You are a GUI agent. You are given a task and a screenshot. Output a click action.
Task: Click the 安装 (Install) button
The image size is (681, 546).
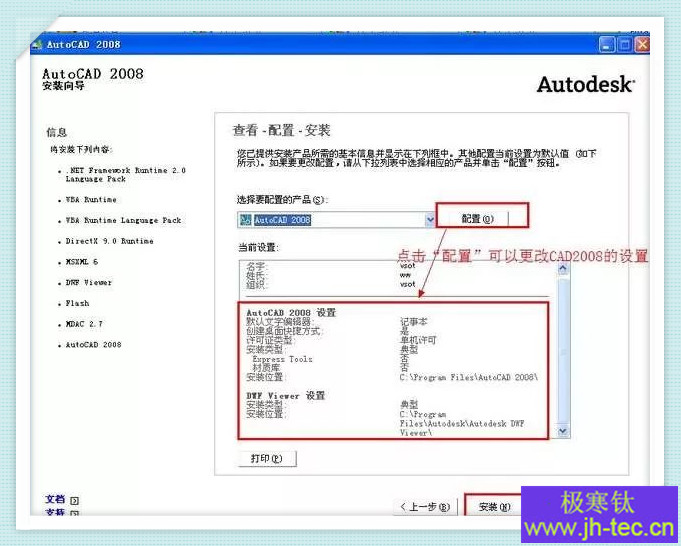point(494,506)
